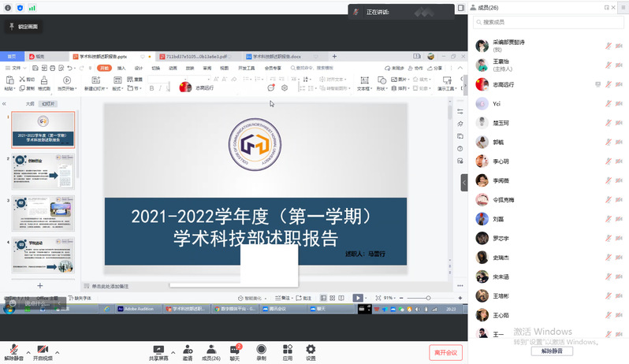
Task: Click the invite participants icon
Action: (188, 349)
